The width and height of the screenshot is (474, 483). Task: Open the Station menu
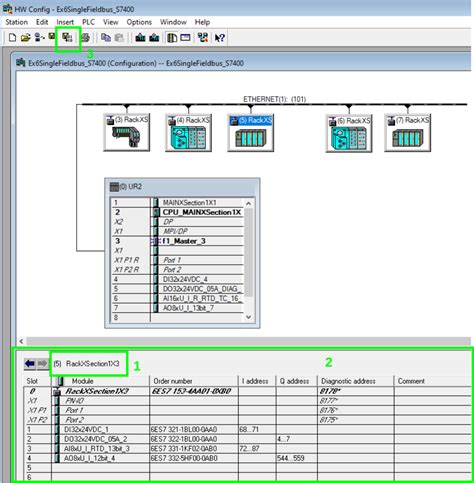point(16,22)
